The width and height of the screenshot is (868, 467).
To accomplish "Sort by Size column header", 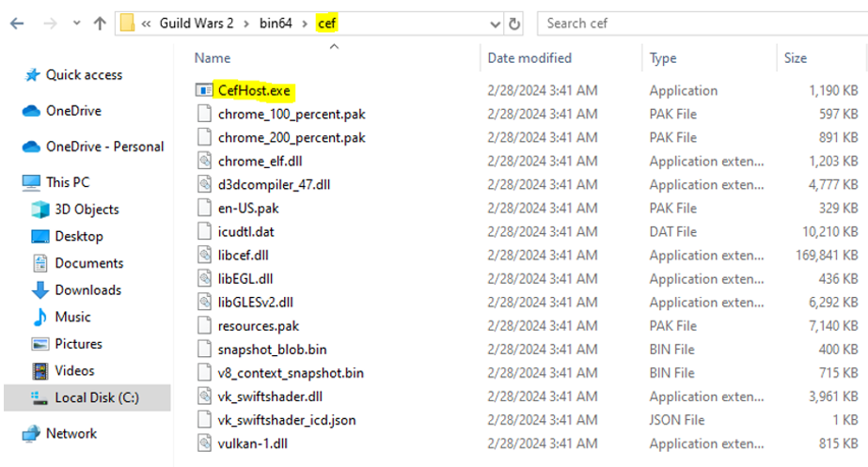I will (x=796, y=58).
